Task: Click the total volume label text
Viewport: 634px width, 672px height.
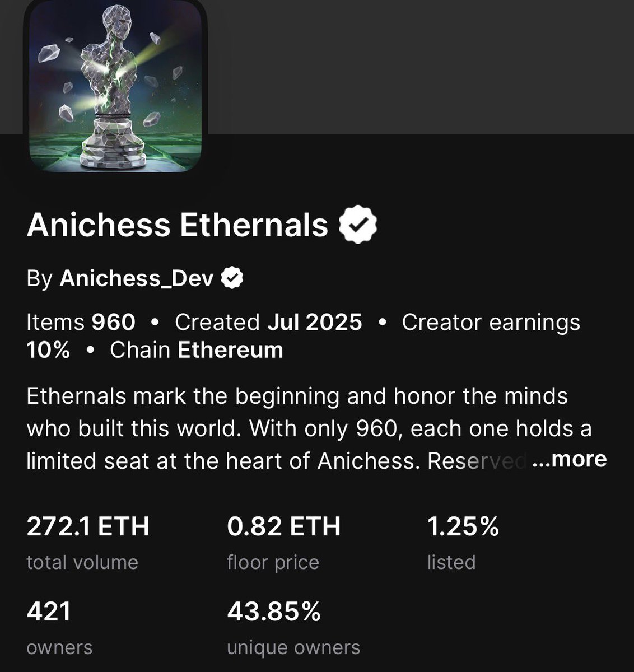Action: 82,562
